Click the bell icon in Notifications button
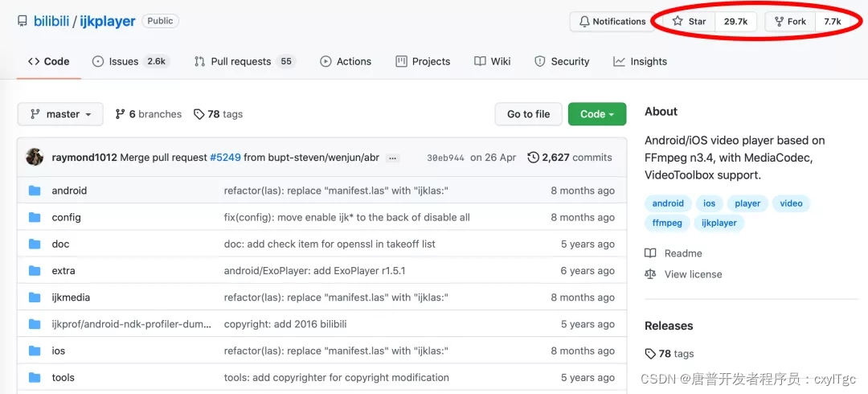 584,22
